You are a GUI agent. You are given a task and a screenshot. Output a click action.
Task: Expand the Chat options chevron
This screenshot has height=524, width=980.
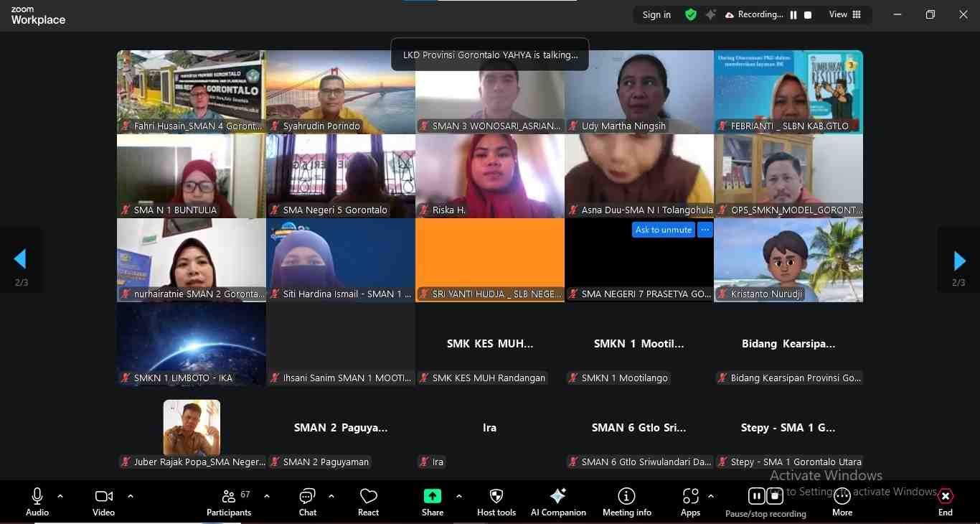tap(331, 496)
